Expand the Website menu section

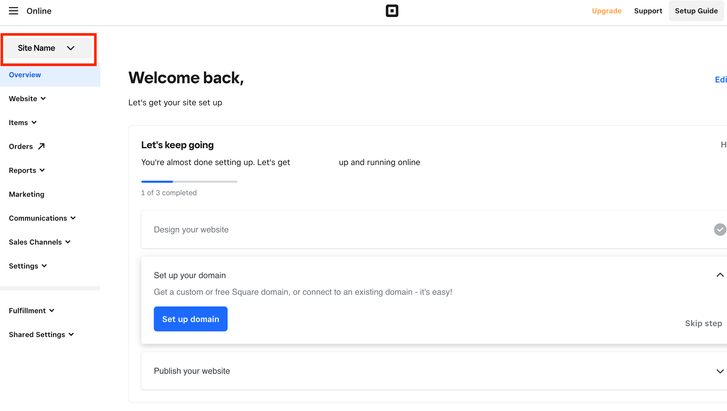click(x=27, y=99)
